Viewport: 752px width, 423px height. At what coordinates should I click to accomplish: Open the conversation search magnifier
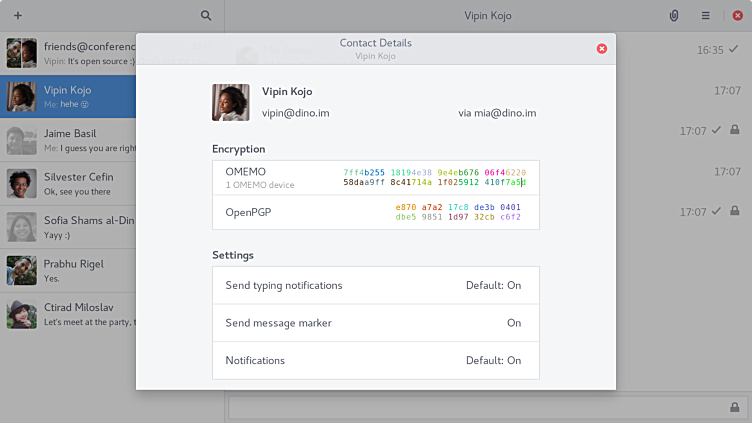click(x=206, y=16)
